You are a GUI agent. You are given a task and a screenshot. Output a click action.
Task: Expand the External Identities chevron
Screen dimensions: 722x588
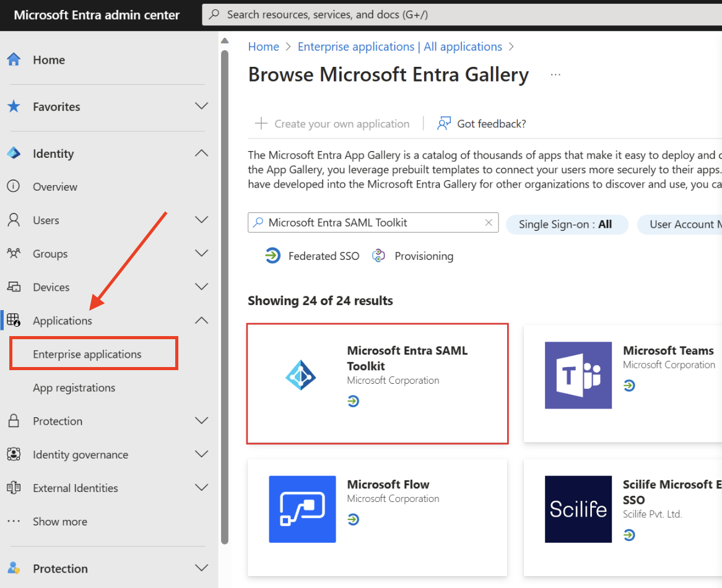[x=201, y=488]
